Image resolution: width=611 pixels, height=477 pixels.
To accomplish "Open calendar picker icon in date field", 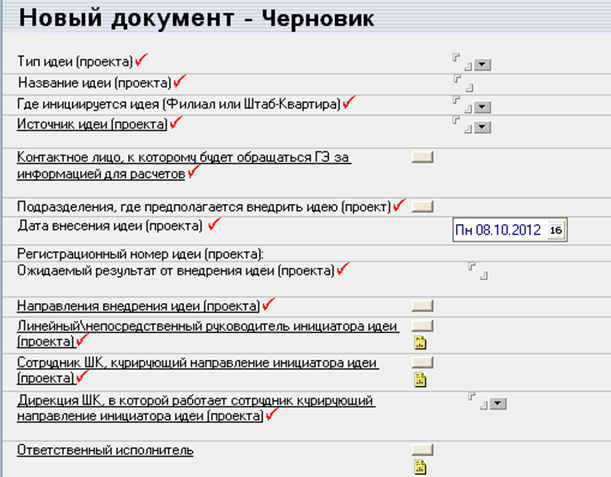I will coord(556,230).
